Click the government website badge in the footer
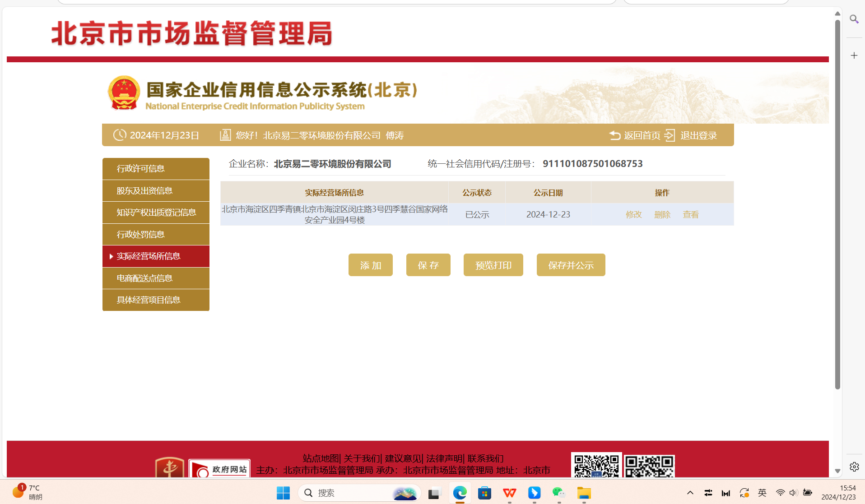This screenshot has height=504, width=865. (x=219, y=469)
